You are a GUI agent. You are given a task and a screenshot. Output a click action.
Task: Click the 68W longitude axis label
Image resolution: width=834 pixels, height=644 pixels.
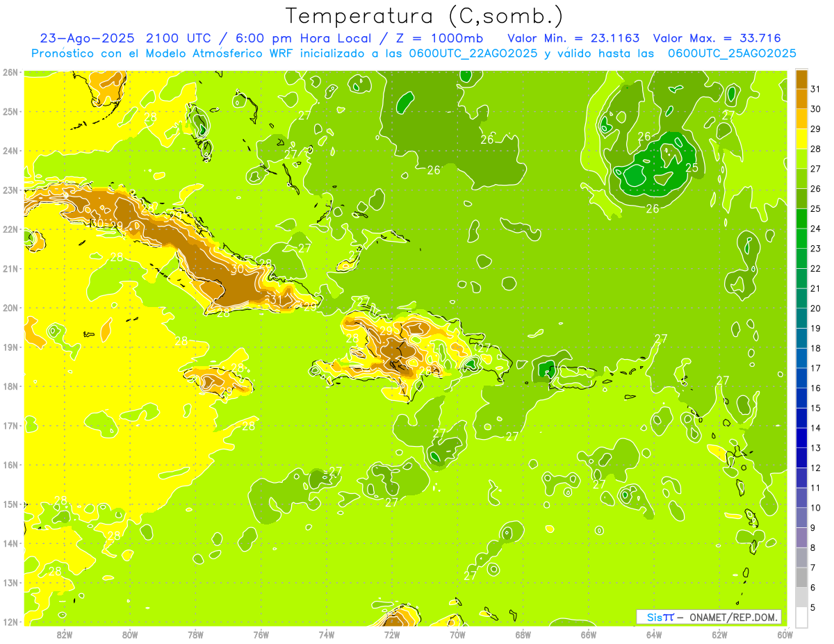(x=523, y=634)
